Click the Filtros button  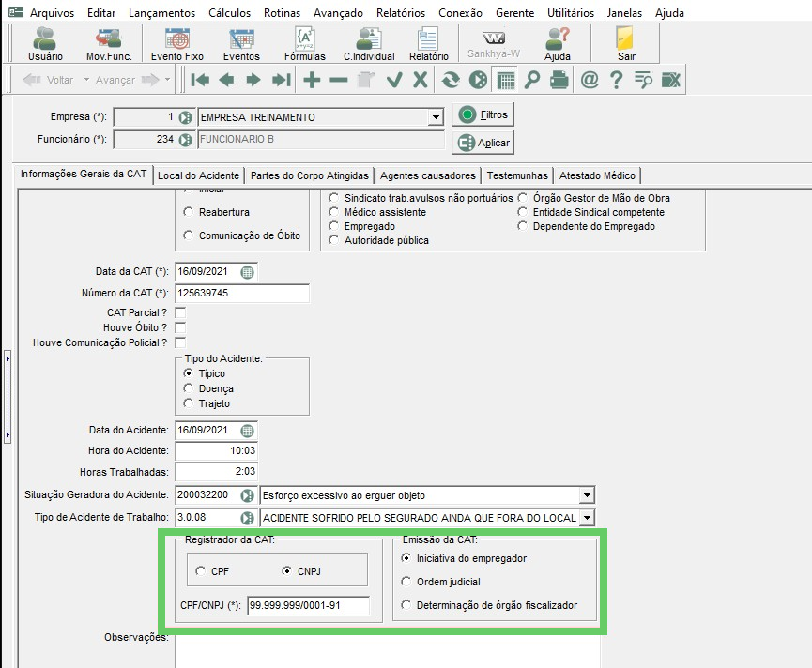(483, 114)
